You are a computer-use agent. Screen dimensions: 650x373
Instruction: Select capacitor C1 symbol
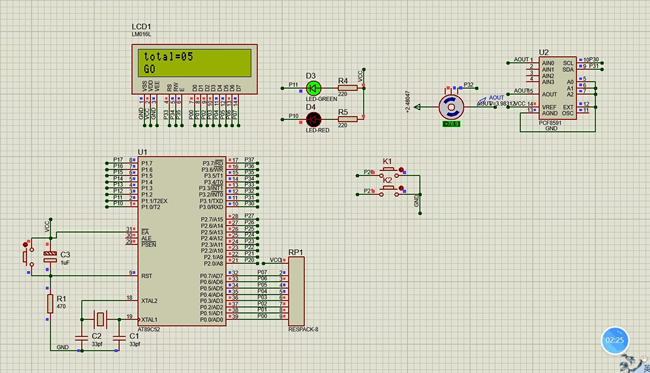[119, 339]
